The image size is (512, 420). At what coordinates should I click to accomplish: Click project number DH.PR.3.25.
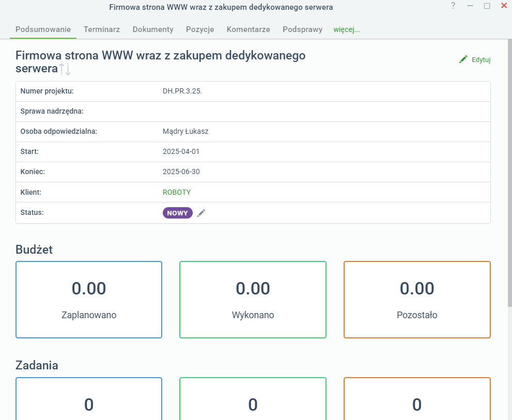(x=182, y=91)
